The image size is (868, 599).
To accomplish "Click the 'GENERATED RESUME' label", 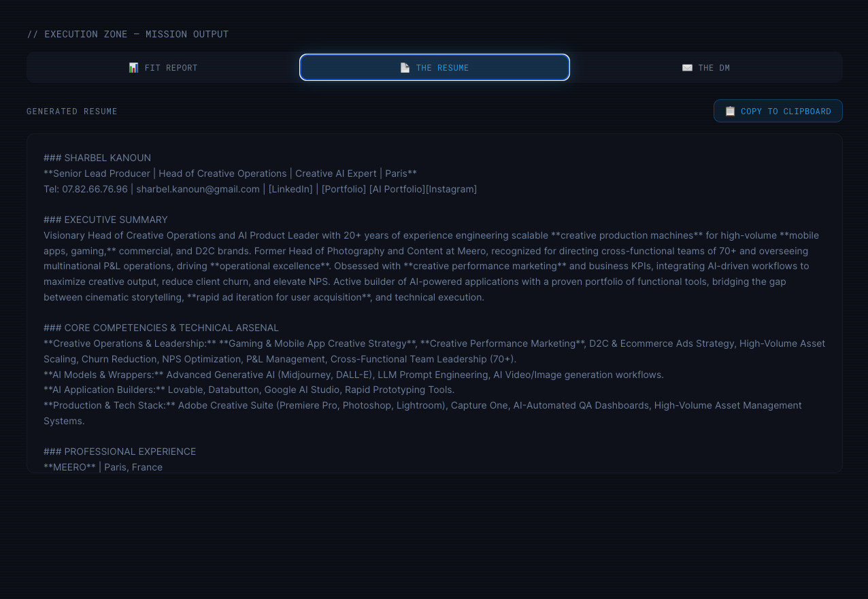I will pyautogui.click(x=72, y=112).
